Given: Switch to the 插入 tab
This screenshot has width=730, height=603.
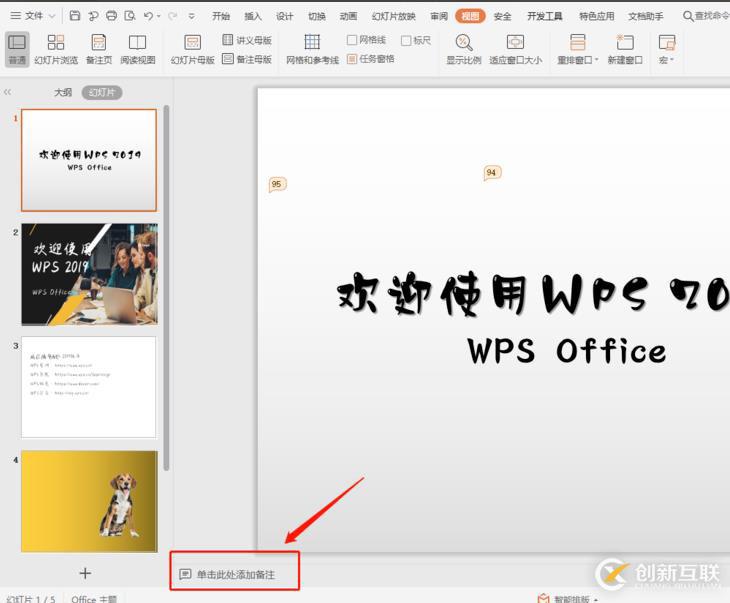Looking at the screenshot, I should [x=253, y=16].
